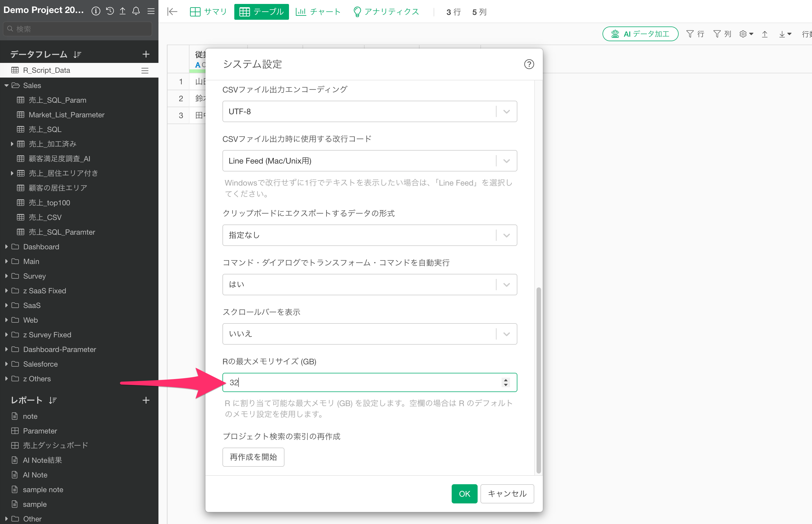Open スクロールバーを表示 いいえ dropdown

pos(369,334)
